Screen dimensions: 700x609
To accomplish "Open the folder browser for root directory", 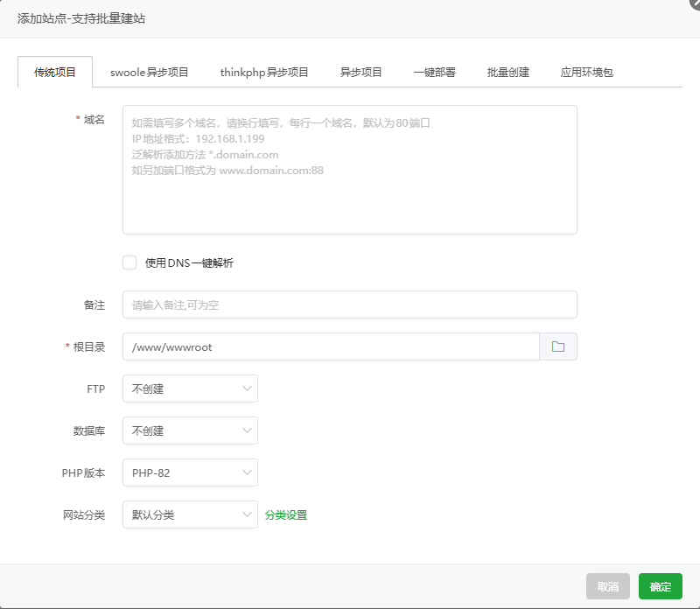I will (x=558, y=346).
